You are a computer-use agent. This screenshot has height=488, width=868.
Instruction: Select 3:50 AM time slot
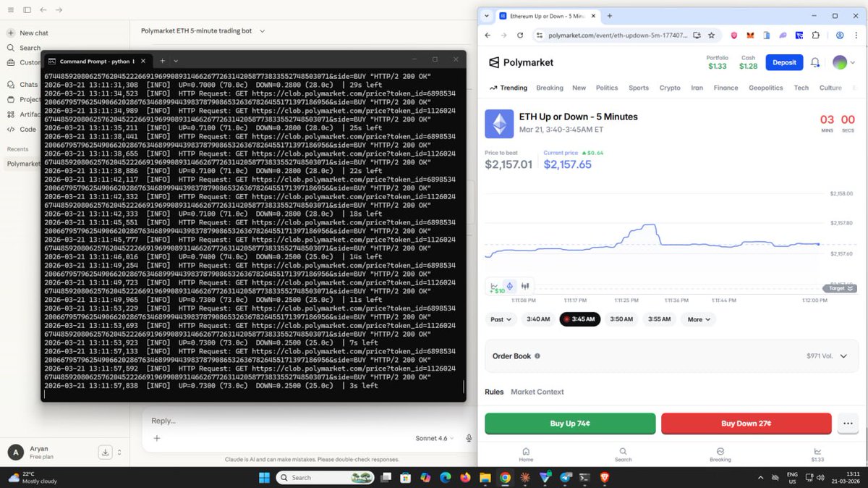[621, 319]
